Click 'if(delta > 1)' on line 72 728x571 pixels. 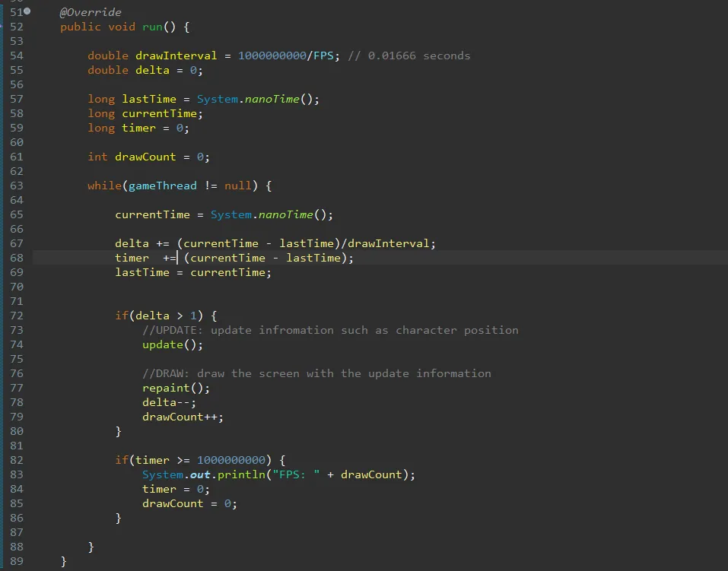tap(159, 316)
